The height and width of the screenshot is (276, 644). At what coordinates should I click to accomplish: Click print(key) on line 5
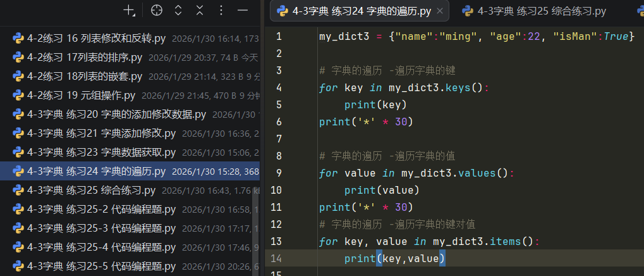pos(375,105)
